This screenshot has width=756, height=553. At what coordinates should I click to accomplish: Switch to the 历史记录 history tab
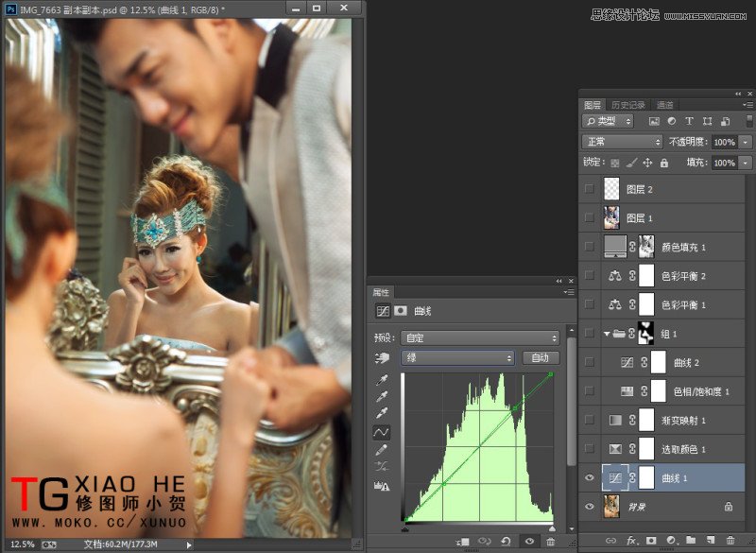627,103
